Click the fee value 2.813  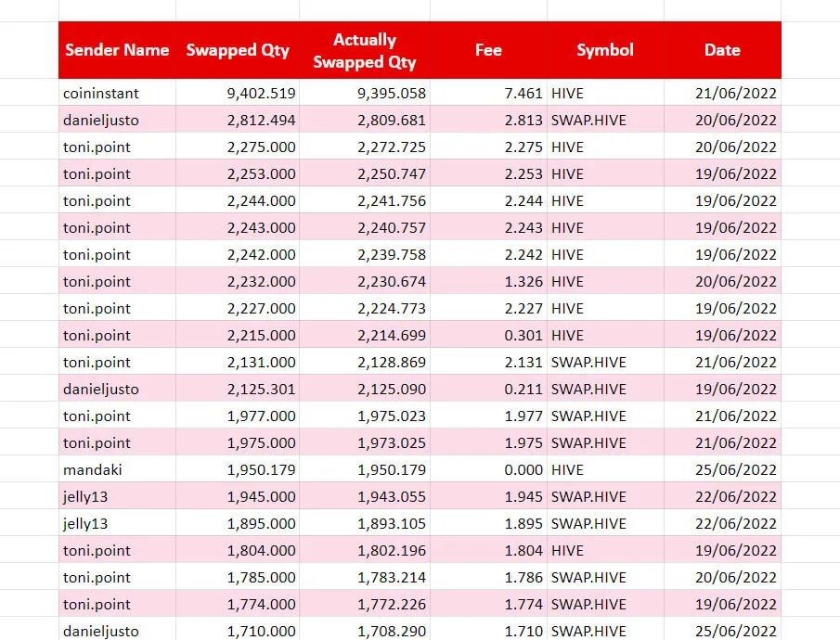coord(488,120)
